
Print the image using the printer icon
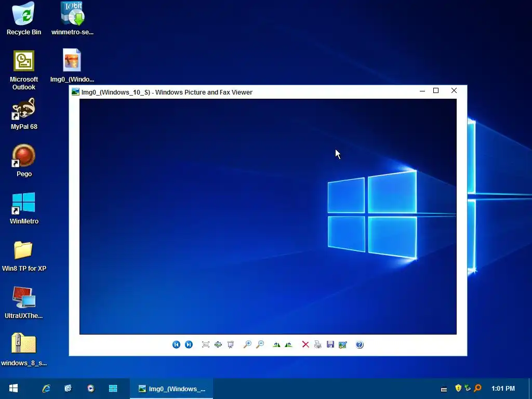[318, 345]
